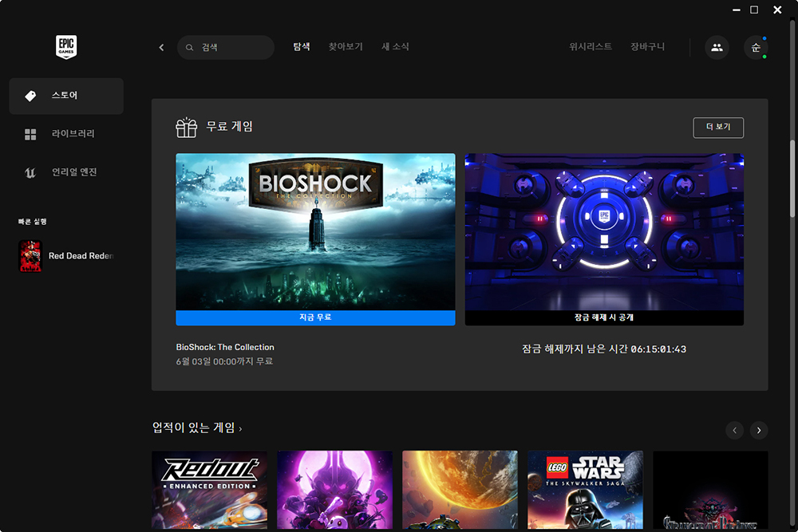Screen dimensions: 798x532
Task: Open the Redout Enhanced Edition game card
Action: coord(210,490)
